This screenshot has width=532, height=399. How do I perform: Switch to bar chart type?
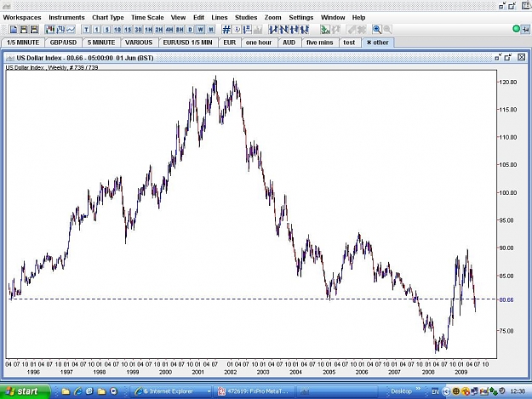point(60,30)
